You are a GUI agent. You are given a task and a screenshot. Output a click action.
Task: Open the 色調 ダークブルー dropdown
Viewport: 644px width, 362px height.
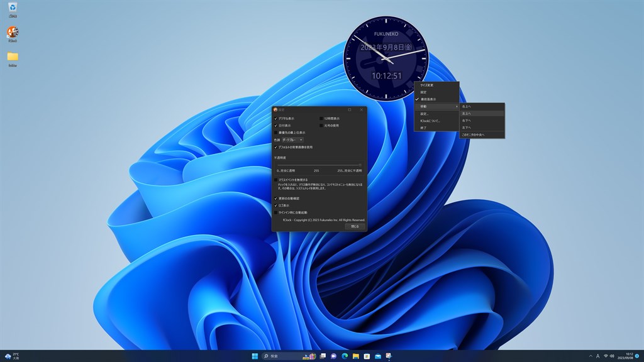click(x=292, y=140)
